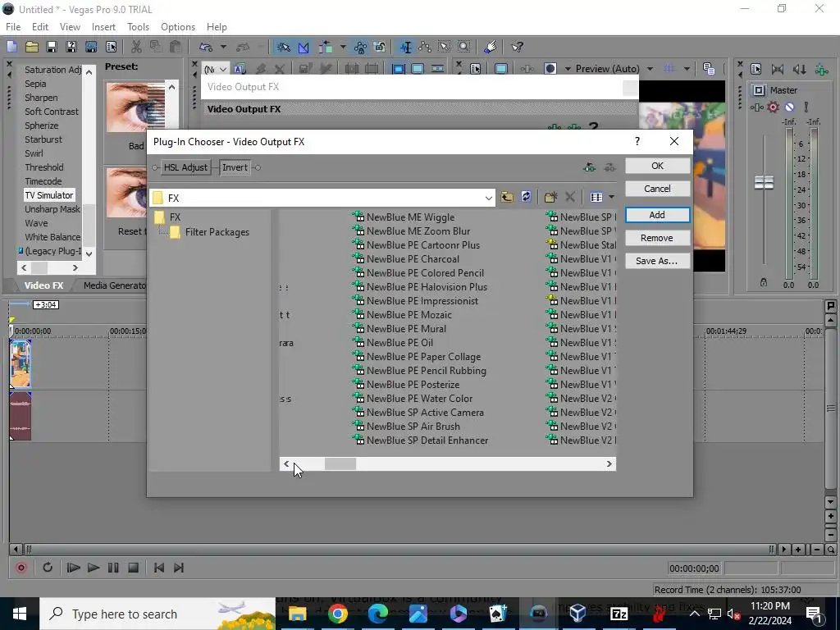Click move plug-in left chain icon
The image size is (840, 630).
(x=589, y=167)
